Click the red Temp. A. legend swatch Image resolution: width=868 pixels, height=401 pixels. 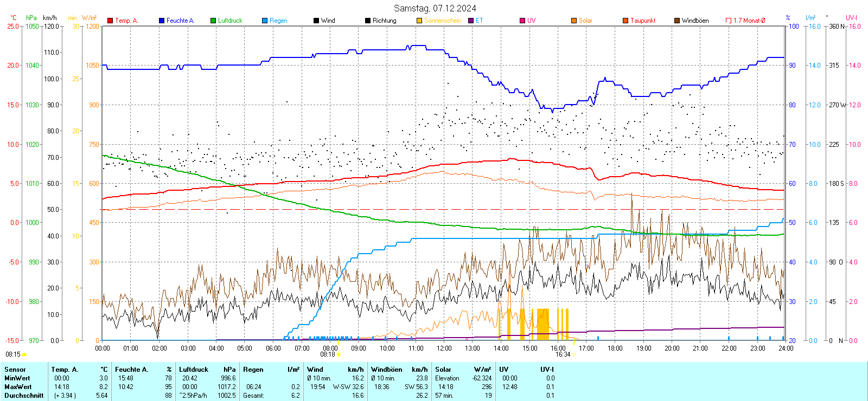110,21
